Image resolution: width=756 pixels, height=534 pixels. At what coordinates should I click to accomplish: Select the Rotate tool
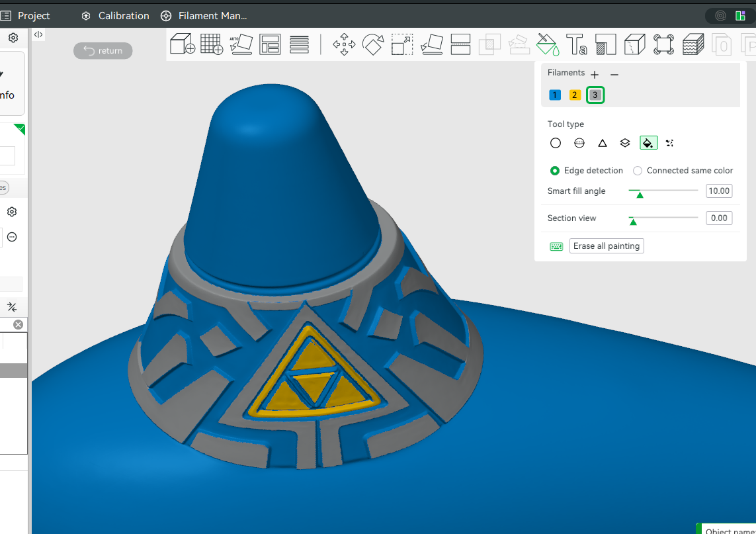coord(373,44)
